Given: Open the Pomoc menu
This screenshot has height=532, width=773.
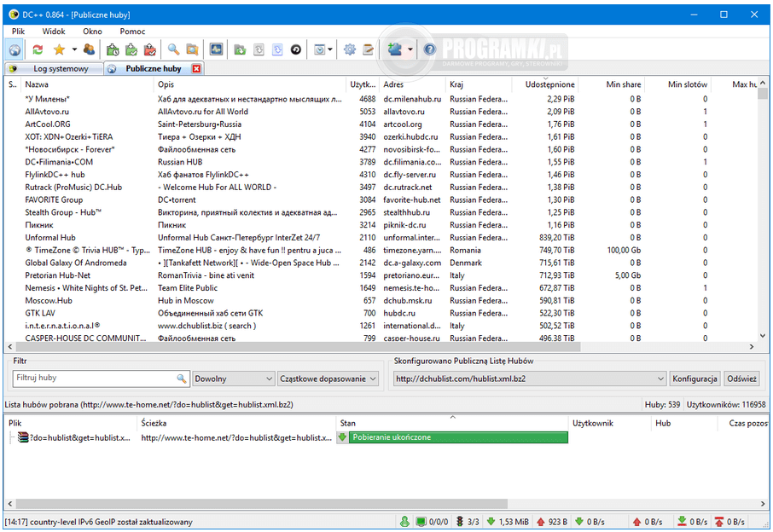Looking at the screenshot, I should [132, 31].
